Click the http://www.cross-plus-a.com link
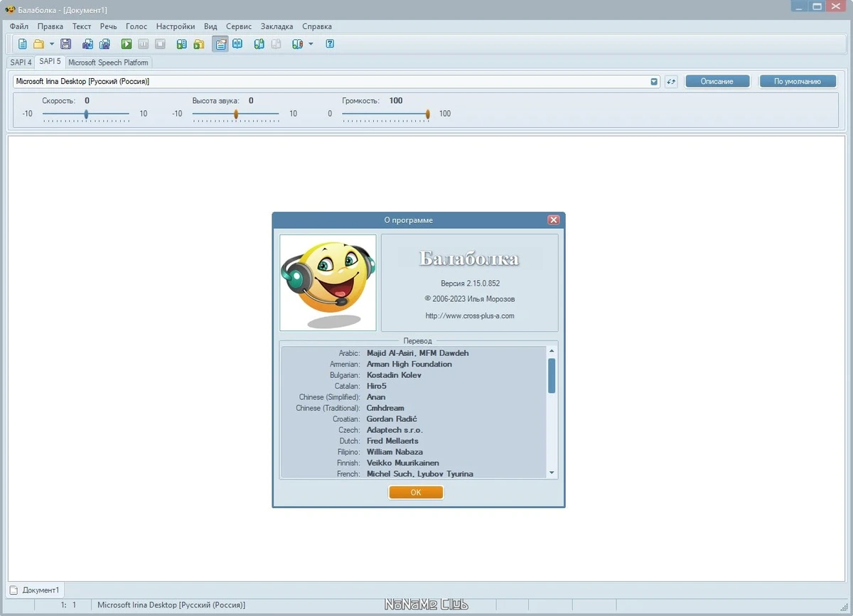 [470, 316]
